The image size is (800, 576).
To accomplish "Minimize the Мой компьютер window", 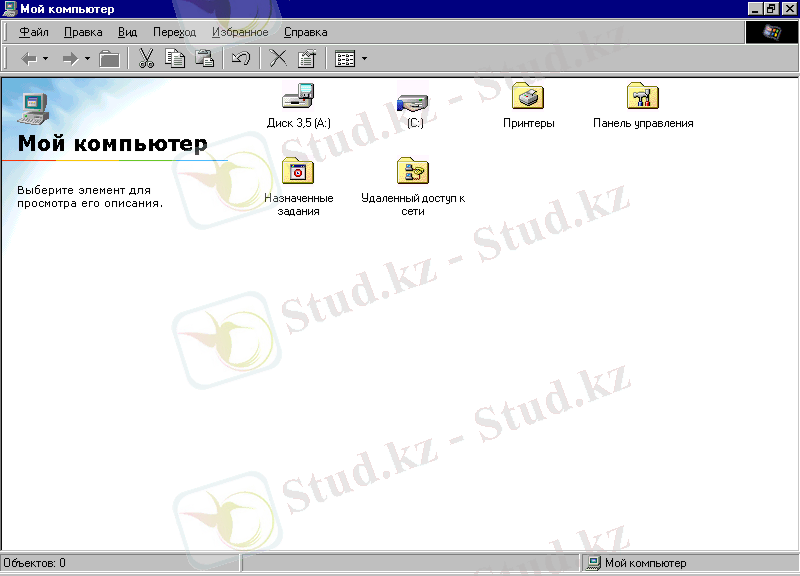I will click(755, 9).
